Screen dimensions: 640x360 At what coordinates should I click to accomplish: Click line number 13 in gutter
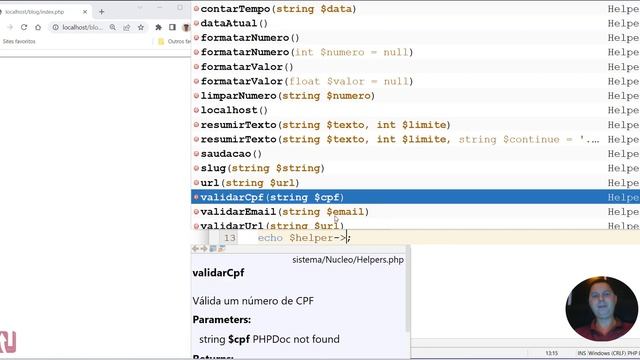click(x=230, y=238)
